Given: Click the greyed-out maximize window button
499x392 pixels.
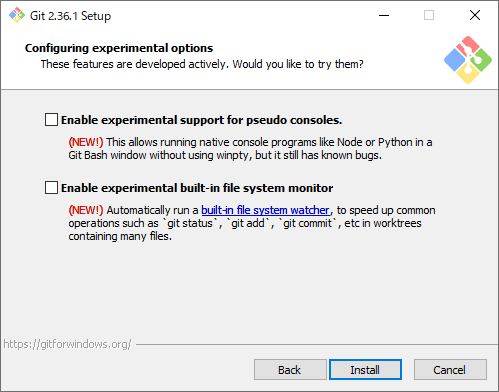Looking at the screenshot, I should tap(429, 15).
